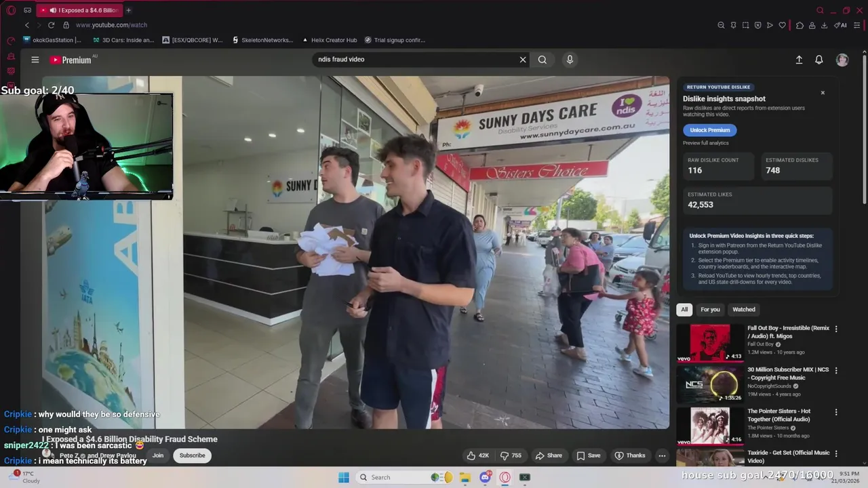Select the For you filter chip
Screen dimensions: 868x488
click(710, 310)
